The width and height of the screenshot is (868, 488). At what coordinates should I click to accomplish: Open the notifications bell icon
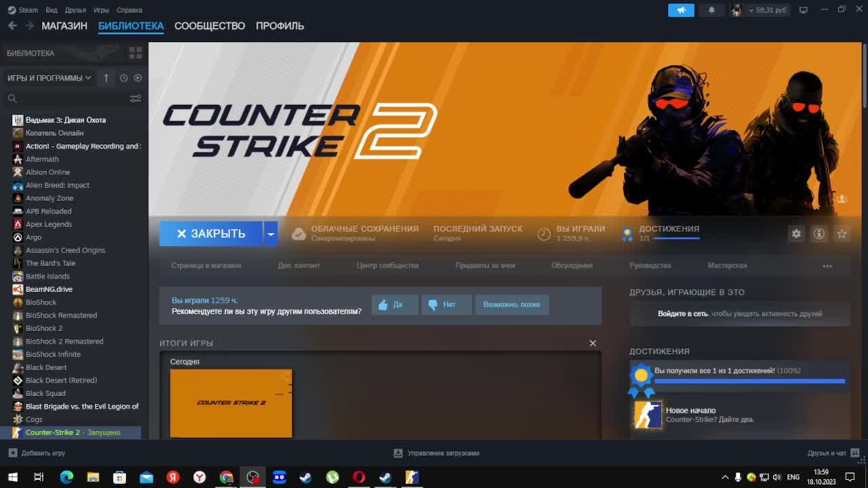711,10
